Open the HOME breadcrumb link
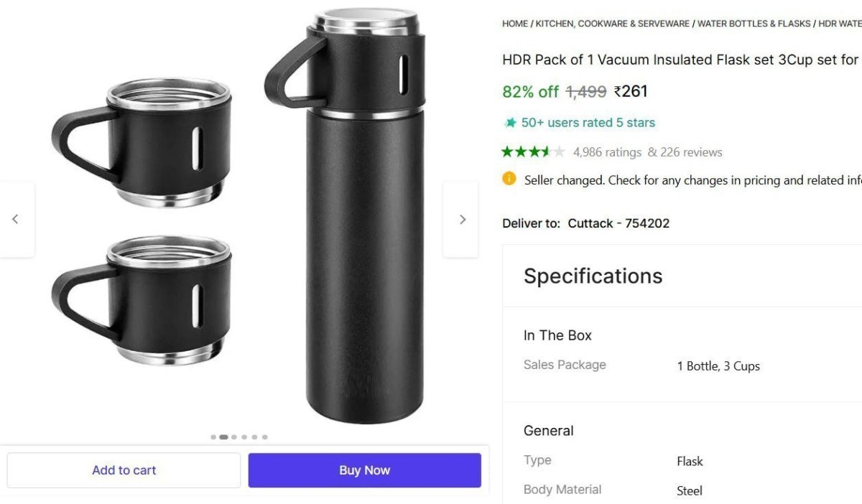Screen dimensions: 862x504 [x=515, y=24]
